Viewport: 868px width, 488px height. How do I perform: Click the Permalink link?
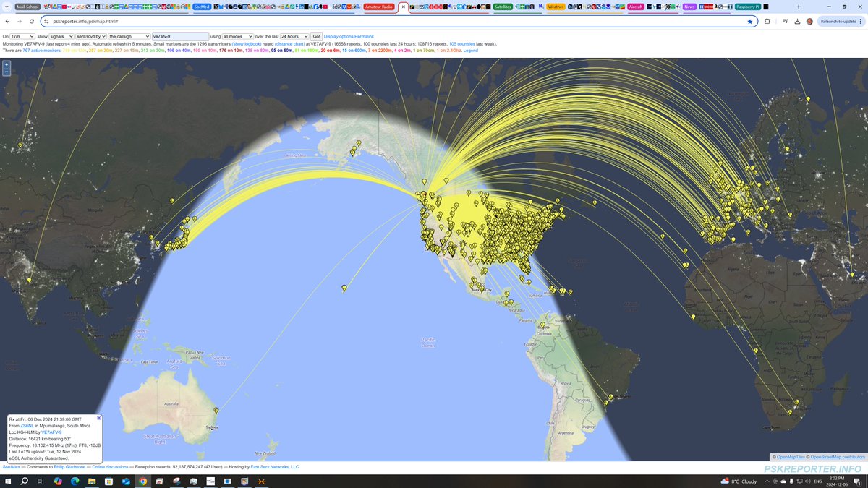pos(365,36)
